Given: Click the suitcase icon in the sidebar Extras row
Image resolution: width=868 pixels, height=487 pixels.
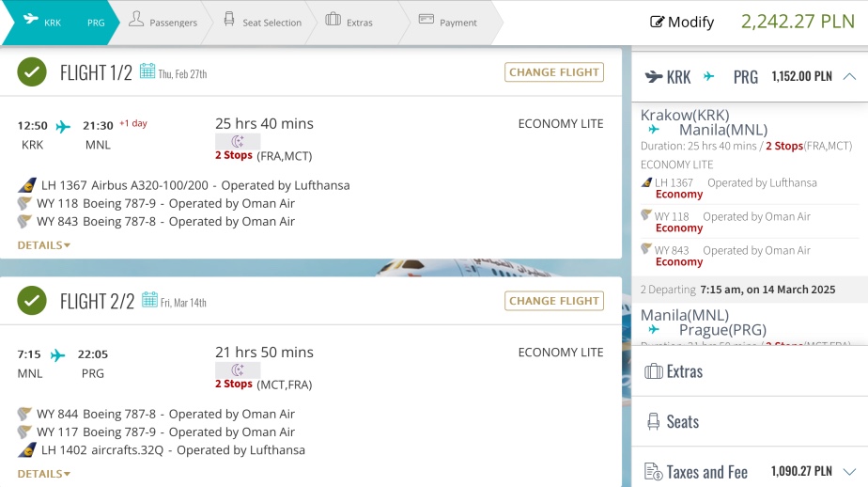Looking at the screenshot, I should coord(654,371).
